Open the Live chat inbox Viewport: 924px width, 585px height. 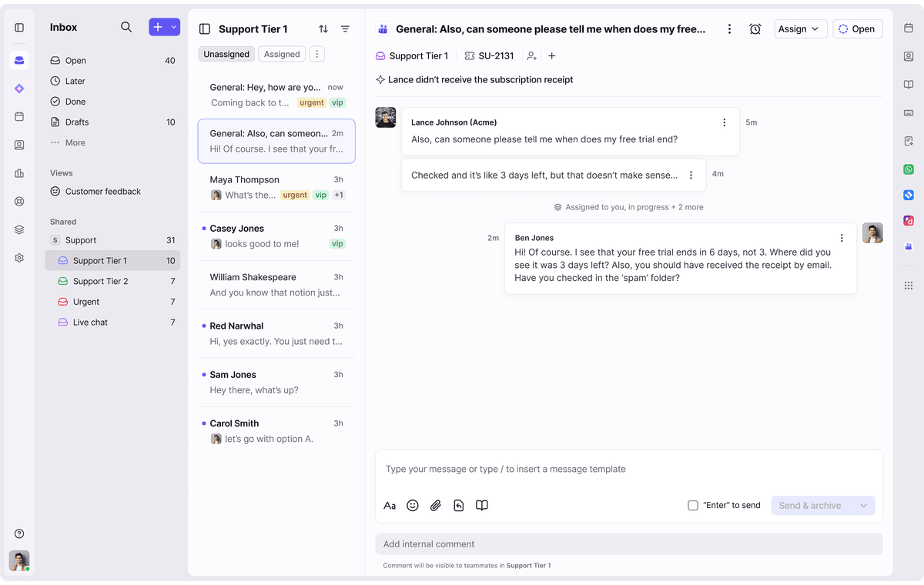pyautogui.click(x=112, y=323)
